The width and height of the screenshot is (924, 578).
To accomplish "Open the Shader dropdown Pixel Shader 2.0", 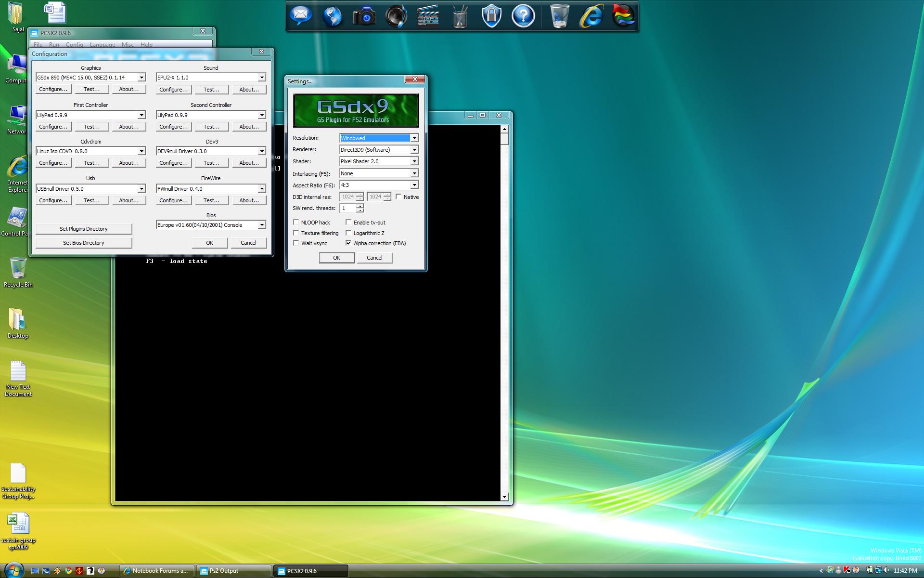I will pyautogui.click(x=379, y=161).
